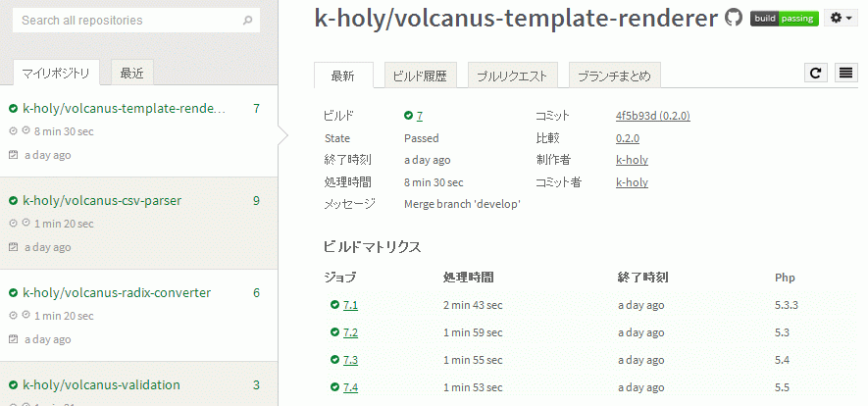The height and width of the screenshot is (406, 868).
Task: Open the ビルド履歴 tab
Action: 420,76
